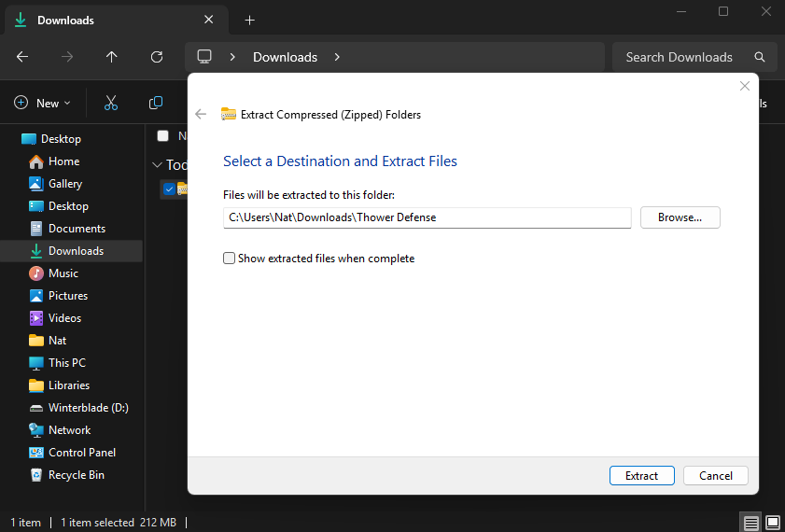The width and height of the screenshot is (785, 532).
Task: Click the "1 item" status bar count
Action: (x=25, y=523)
